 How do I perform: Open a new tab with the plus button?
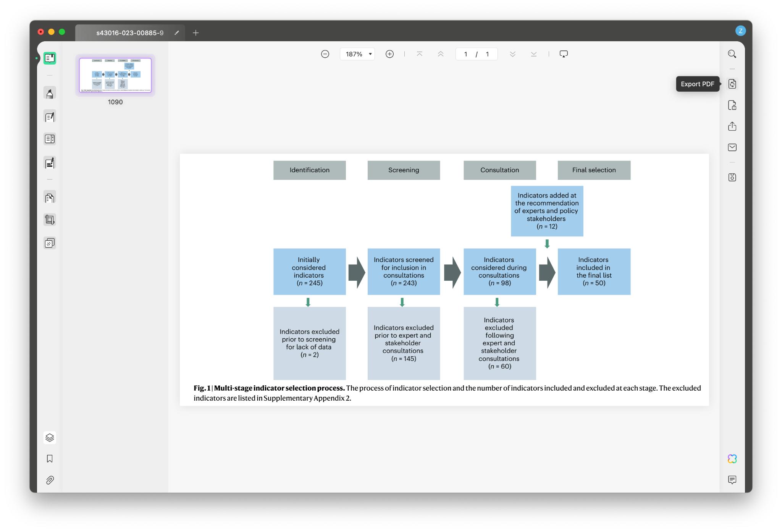coord(195,33)
